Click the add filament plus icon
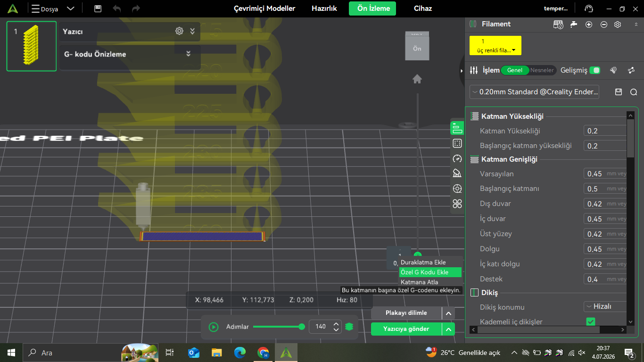 click(x=589, y=25)
